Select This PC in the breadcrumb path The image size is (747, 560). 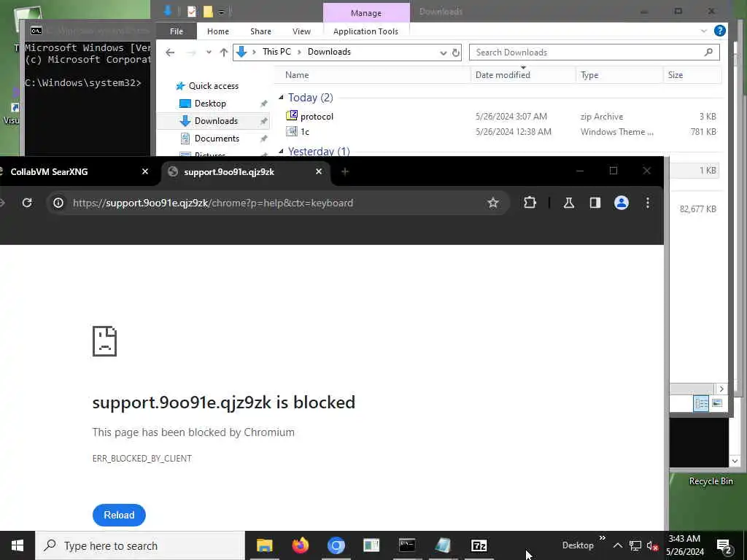[x=276, y=52]
